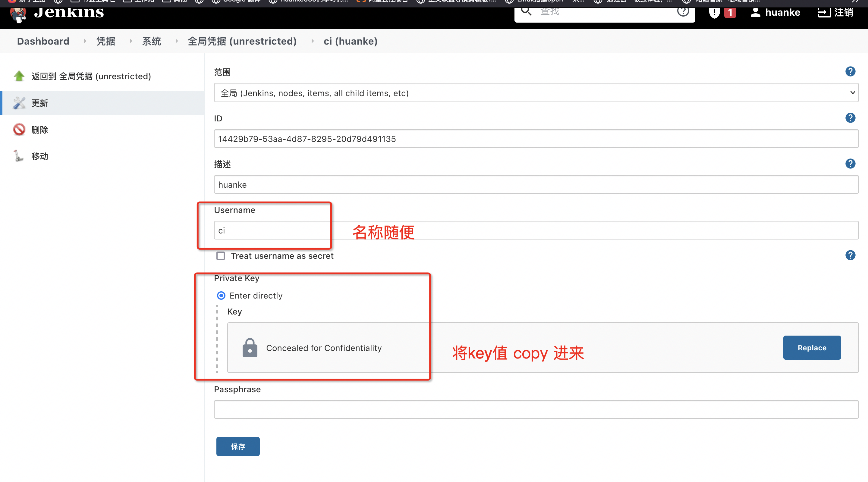
Task: Click the red delete icon for 删除
Action: (19, 129)
